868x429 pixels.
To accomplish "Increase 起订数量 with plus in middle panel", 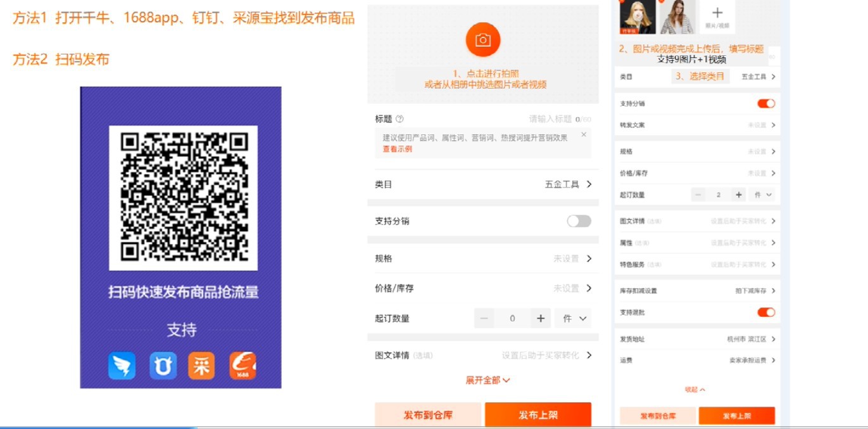I will (x=541, y=319).
